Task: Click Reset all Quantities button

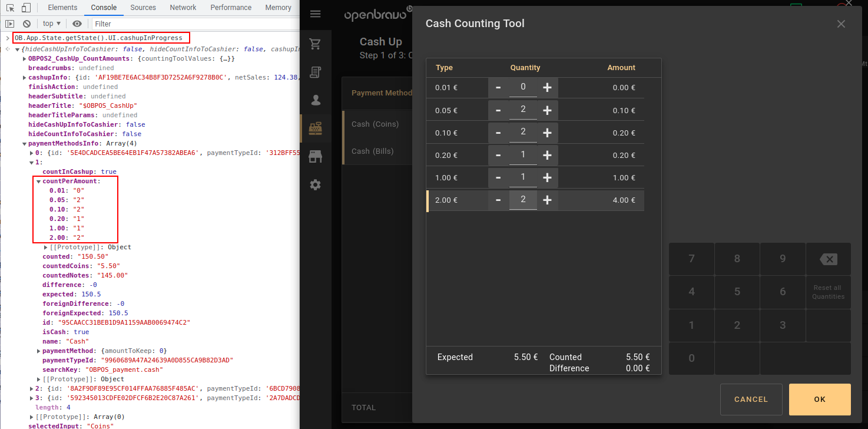Action: (828, 292)
